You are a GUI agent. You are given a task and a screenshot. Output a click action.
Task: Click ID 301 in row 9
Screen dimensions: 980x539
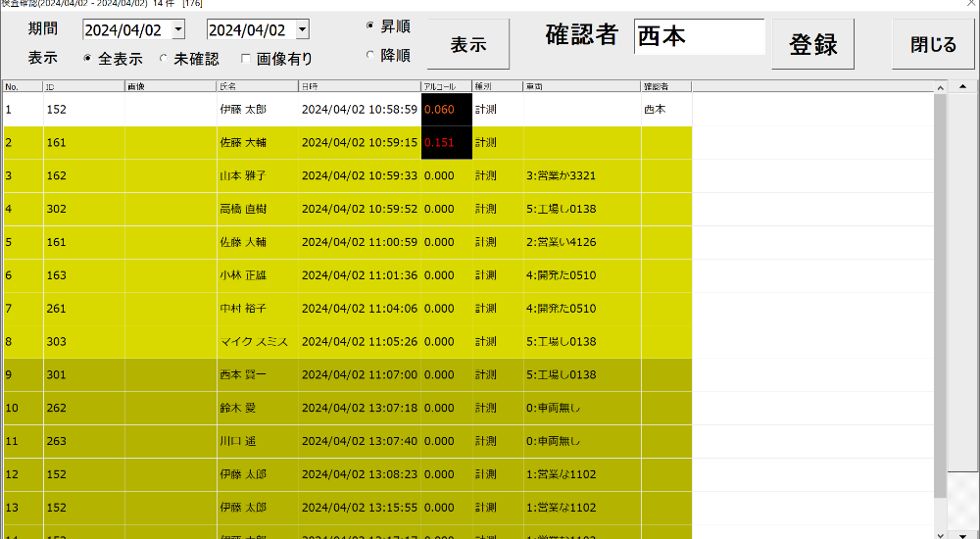(x=56, y=374)
